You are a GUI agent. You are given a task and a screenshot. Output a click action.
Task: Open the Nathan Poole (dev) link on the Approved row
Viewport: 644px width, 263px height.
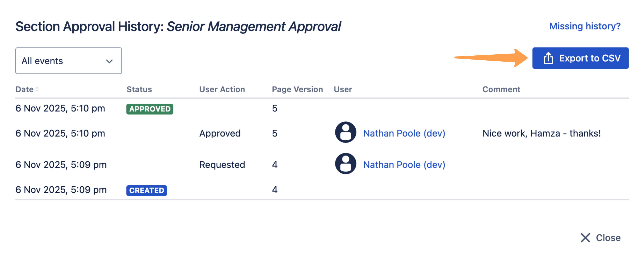404,133
